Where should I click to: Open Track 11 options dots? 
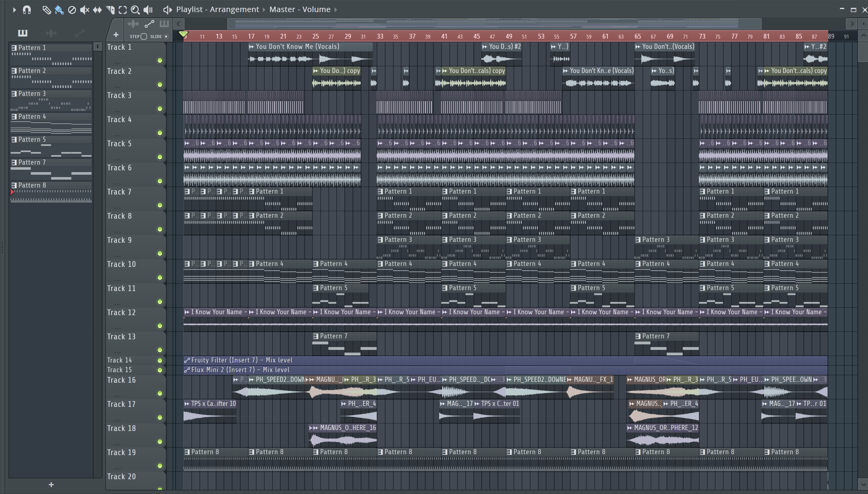(118, 304)
